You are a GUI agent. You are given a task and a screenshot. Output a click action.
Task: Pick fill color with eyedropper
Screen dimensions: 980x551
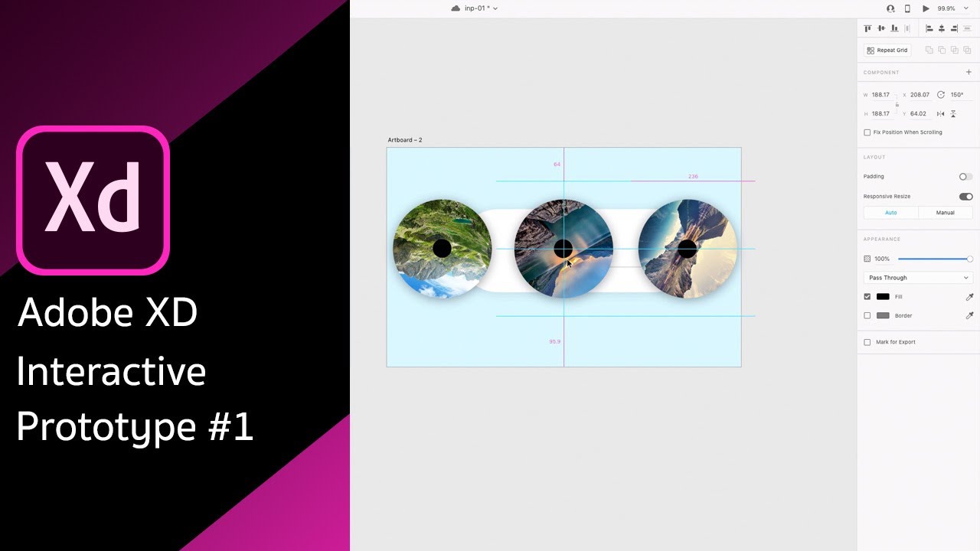(x=969, y=296)
